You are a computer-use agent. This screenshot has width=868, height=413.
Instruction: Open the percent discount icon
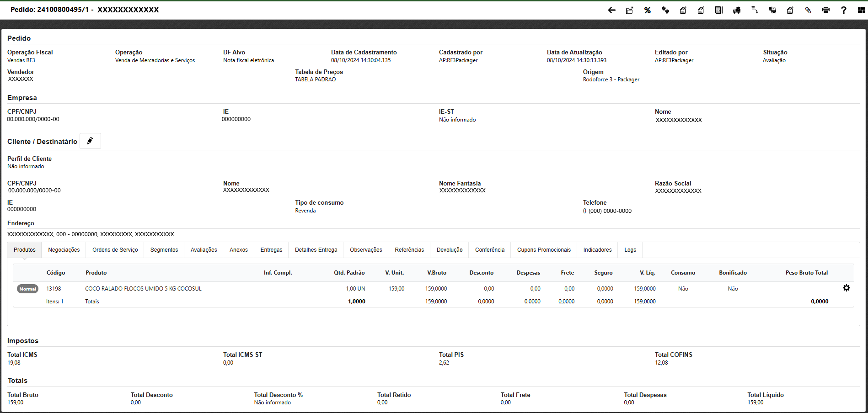pyautogui.click(x=647, y=10)
